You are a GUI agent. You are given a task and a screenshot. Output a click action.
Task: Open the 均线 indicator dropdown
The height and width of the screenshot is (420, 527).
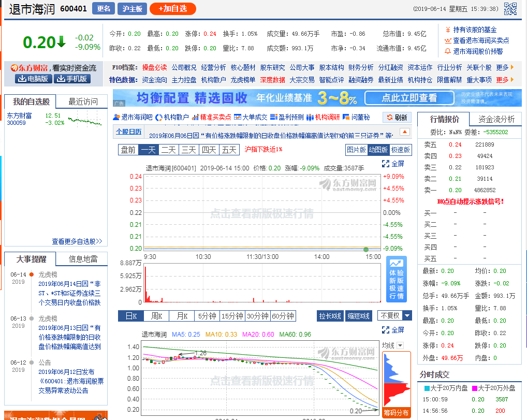tap(400, 345)
